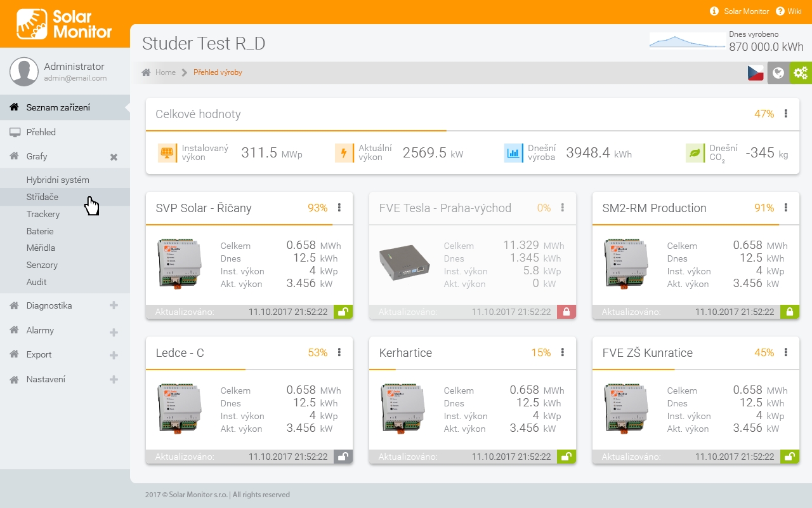Viewport: 812px width, 508px height.
Task: Select Střídače in the Grafy submenu
Action: [43, 197]
